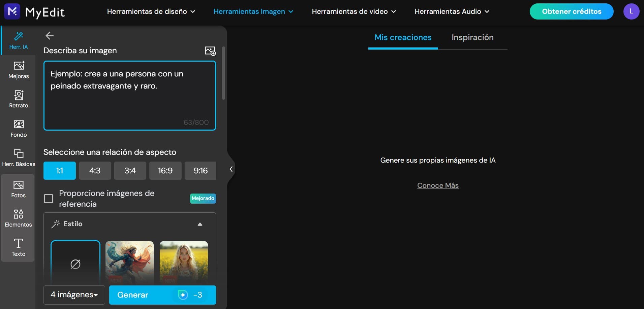The image size is (644, 309).
Task: Open Herr. Básicas tools
Action: [19, 158]
